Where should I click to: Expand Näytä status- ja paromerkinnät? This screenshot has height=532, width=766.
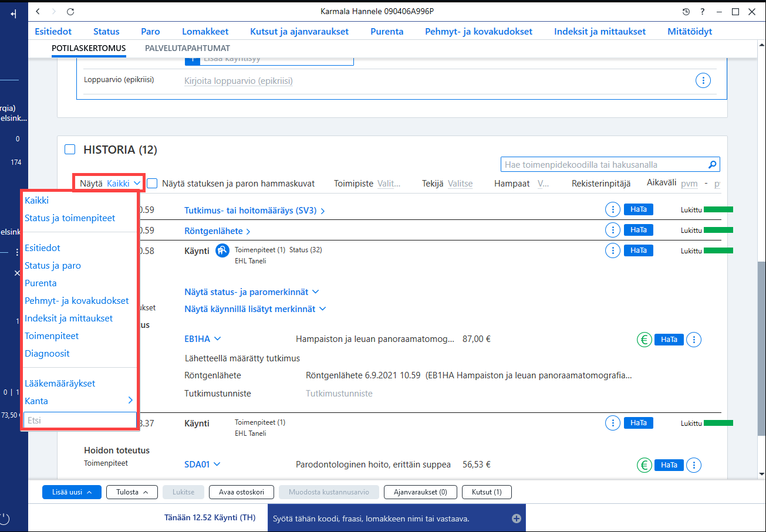(x=252, y=292)
